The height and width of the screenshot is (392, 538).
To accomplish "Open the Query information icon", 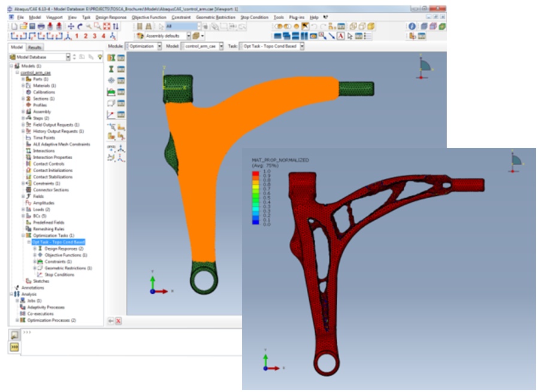I will coord(412,26).
